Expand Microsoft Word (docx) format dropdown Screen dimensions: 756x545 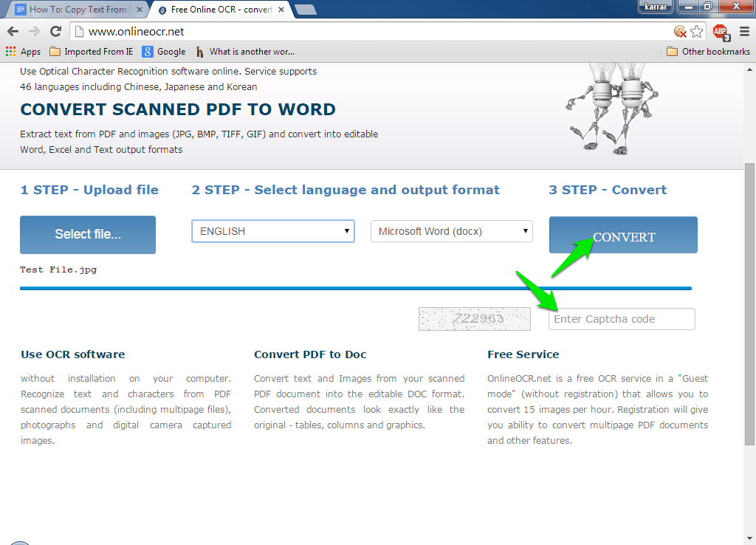(x=451, y=231)
